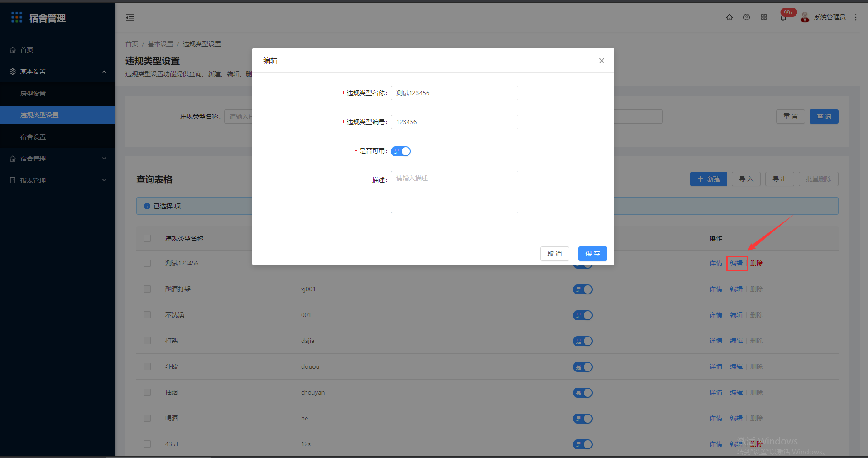Click 保存 button in edit dialog
The height and width of the screenshot is (458, 868).
coord(593,254)
